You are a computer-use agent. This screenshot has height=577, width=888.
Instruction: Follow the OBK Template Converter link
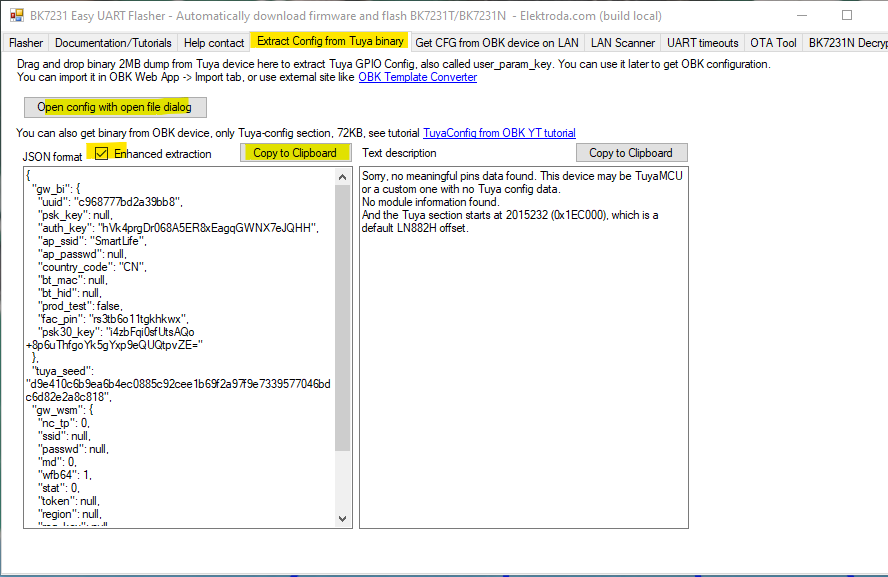[417, 77]
